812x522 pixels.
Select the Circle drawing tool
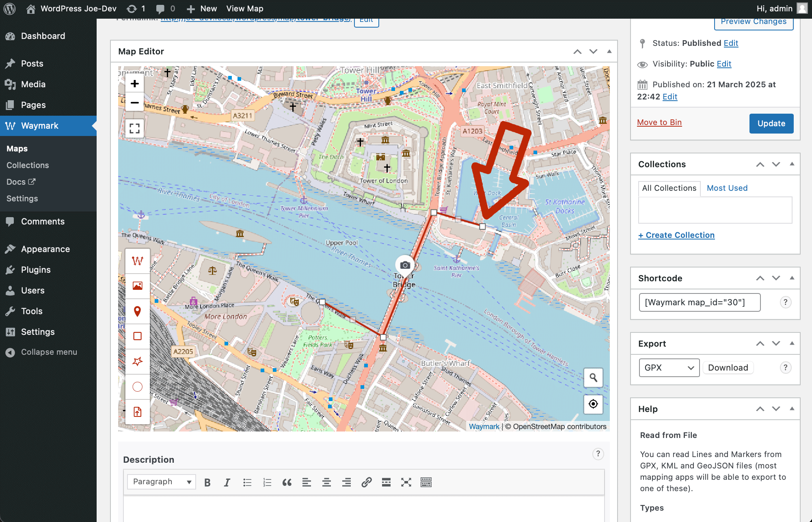(138, 386)
